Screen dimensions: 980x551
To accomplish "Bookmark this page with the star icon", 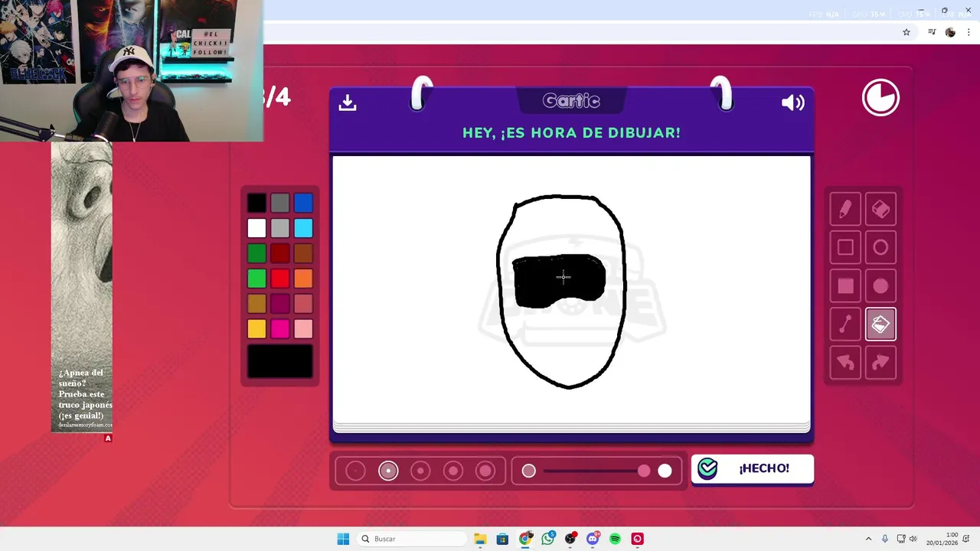I will click(x=906, y=32).
